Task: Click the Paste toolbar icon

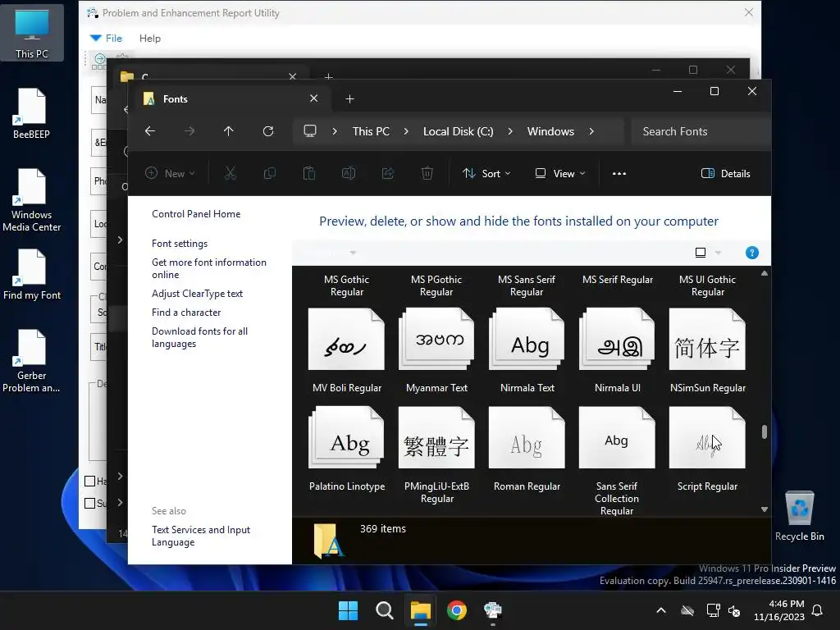Action: click(x=309, y=173)
